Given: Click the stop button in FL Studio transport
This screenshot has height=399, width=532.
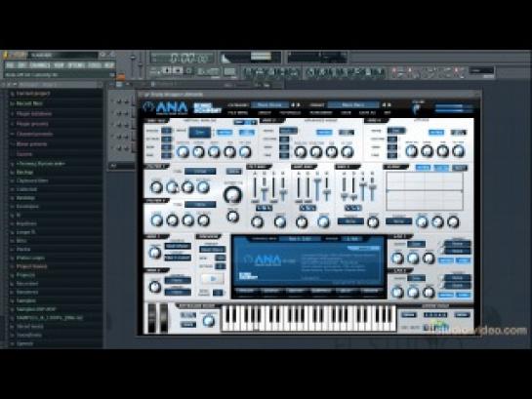Looking at the screenshot, I should (x=178, y=70).
